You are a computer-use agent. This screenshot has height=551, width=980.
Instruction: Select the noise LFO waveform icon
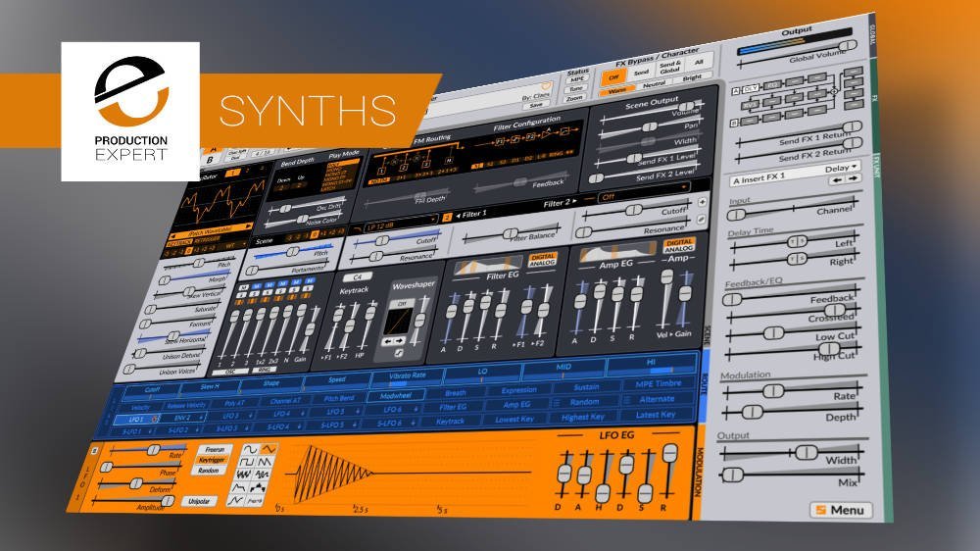(244, 476)
